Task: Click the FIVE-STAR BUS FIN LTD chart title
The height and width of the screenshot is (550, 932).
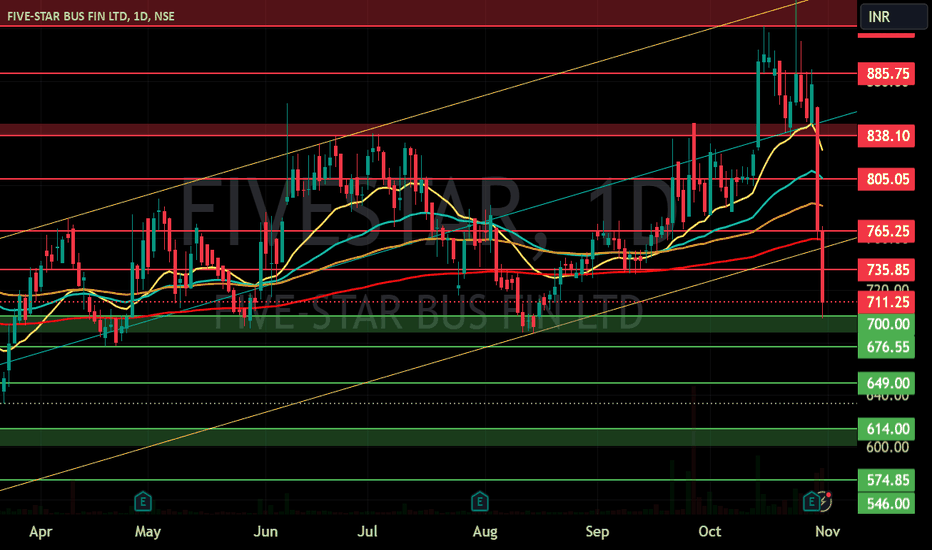Action: pos(91,16)
